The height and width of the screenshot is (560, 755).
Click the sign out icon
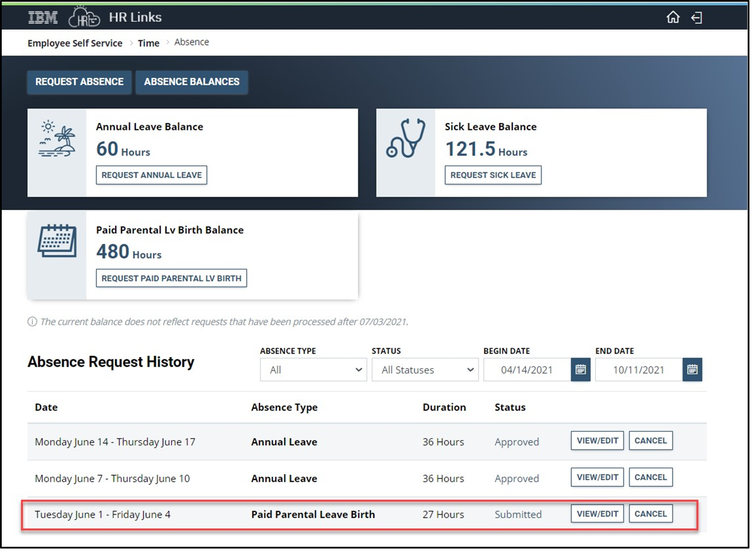[x=697, y=17]
